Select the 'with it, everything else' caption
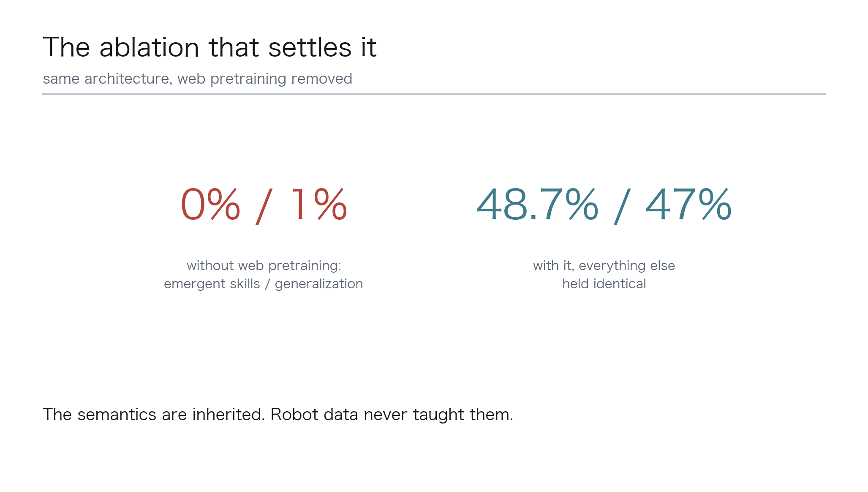The image size is (868, 492). [604, 265]
